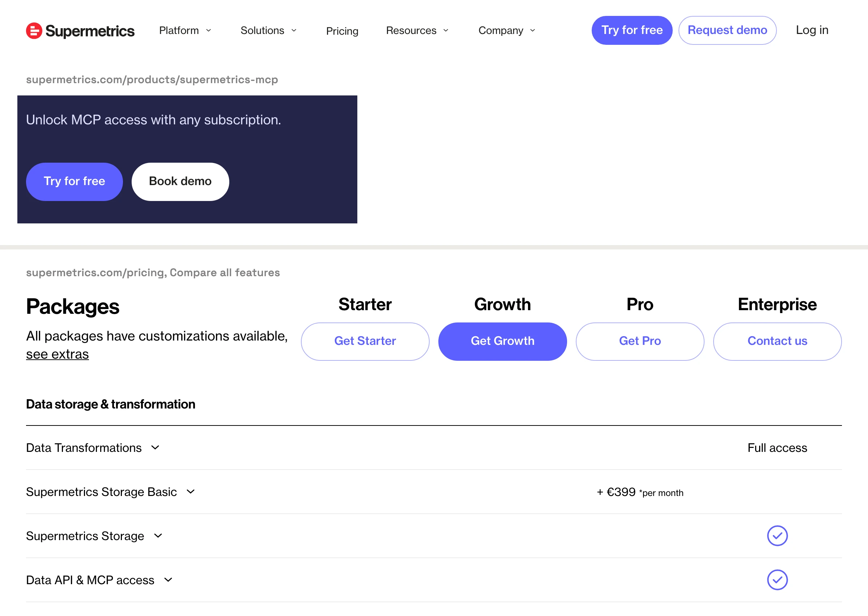Click the Supermetrics logo

tap(80, 31)
